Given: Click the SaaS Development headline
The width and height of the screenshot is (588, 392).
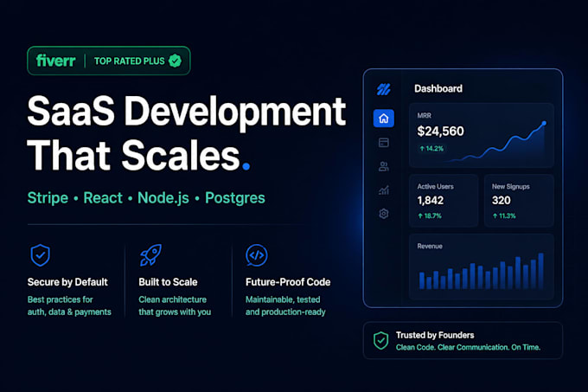Looking at the screenshot, I should coord(187,112).
